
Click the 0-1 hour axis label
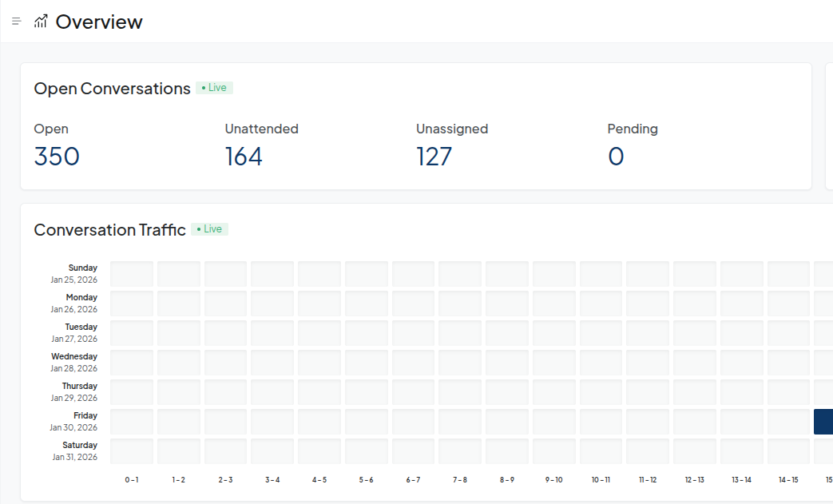[132, 480]
